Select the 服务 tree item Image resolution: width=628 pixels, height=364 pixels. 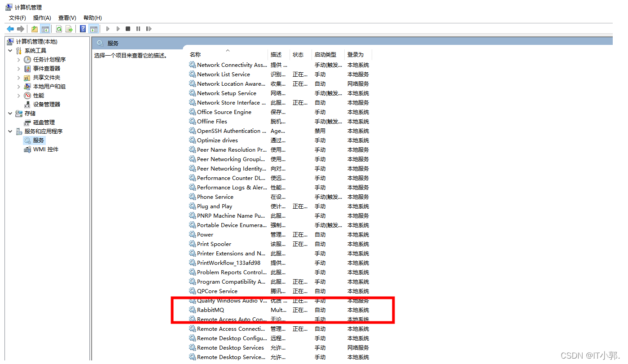click(x=39, y=140)
